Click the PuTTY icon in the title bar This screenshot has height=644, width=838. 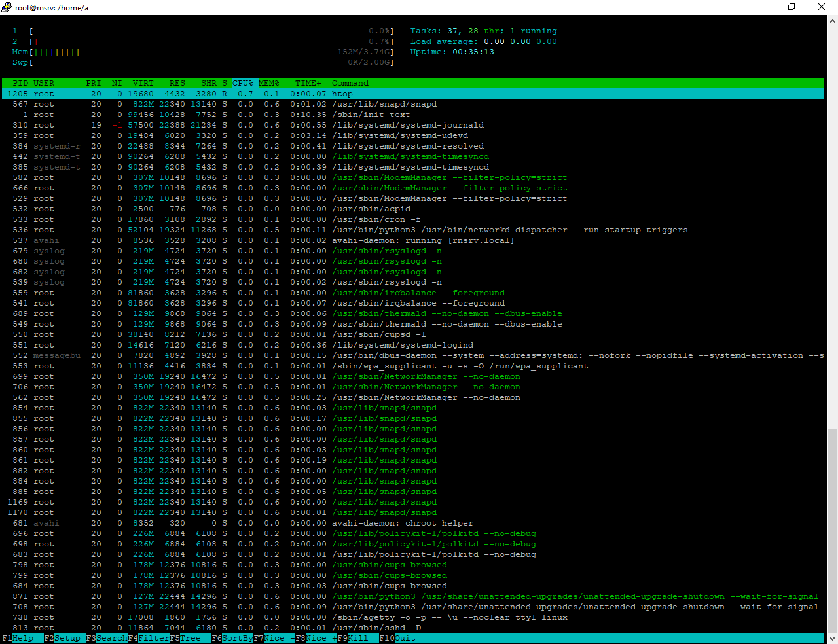[7, 7]
